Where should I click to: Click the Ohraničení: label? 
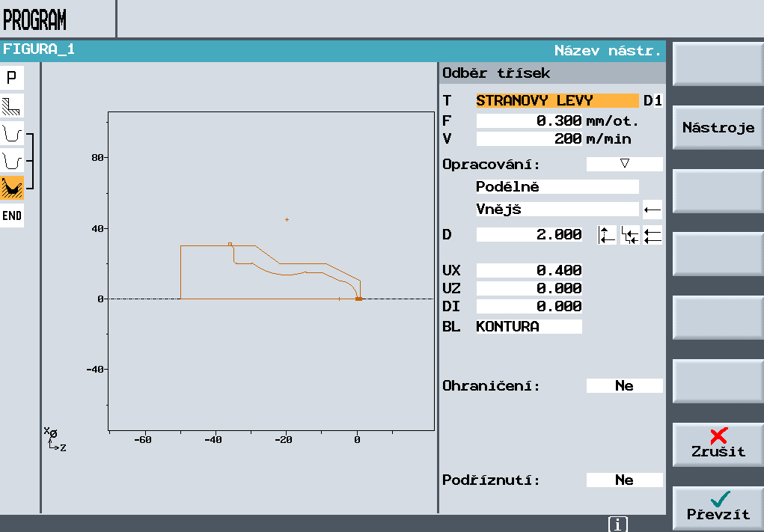pyautogui.click(x=491, y=386)
